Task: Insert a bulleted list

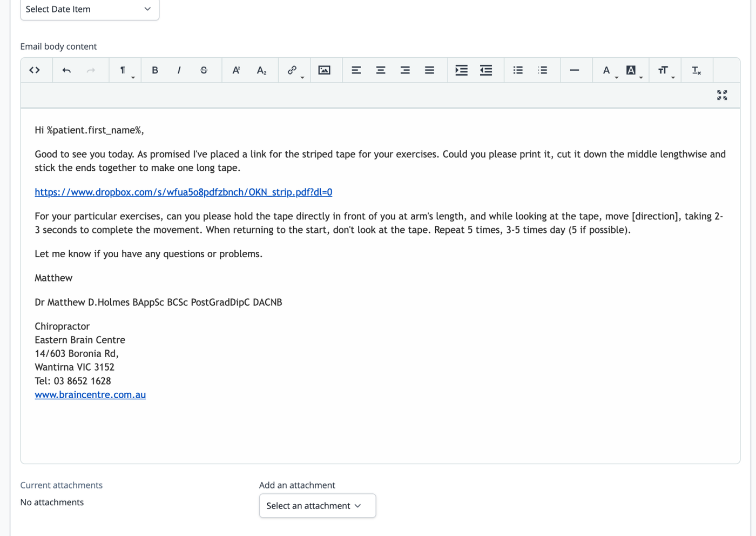Action: (x=518, y=70)
